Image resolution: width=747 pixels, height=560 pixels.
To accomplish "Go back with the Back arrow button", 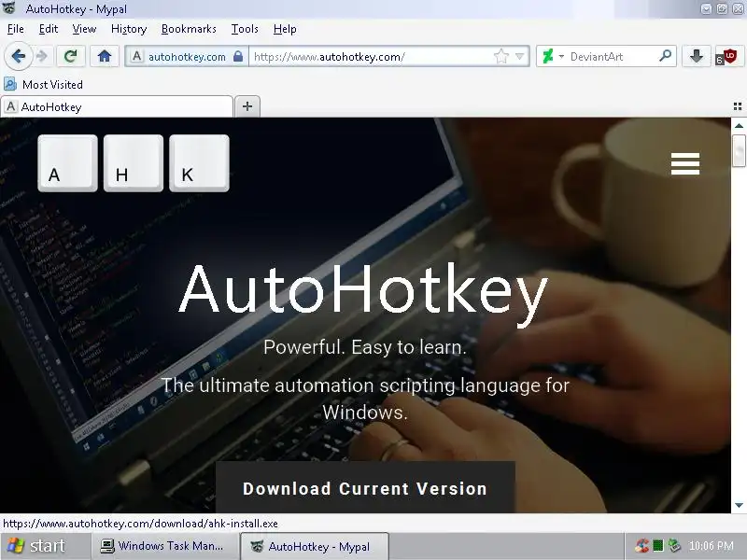I will 18,57.
